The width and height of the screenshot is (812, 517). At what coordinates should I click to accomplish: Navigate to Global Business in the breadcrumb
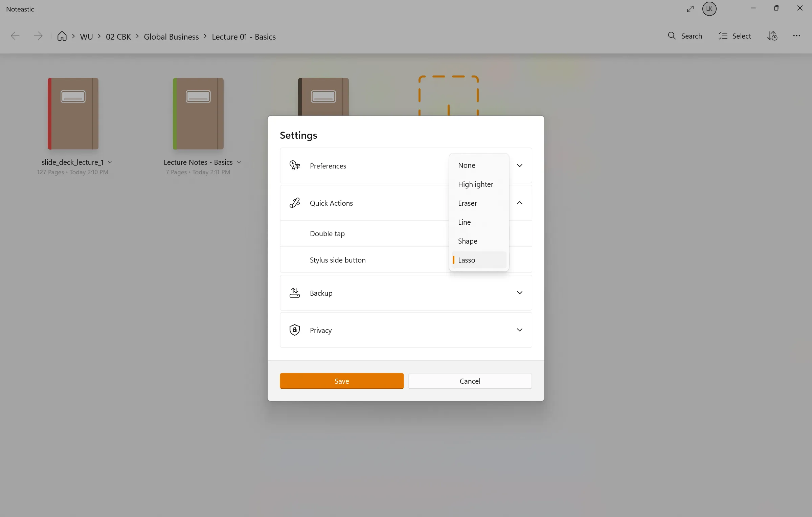(x=171, y=37)
